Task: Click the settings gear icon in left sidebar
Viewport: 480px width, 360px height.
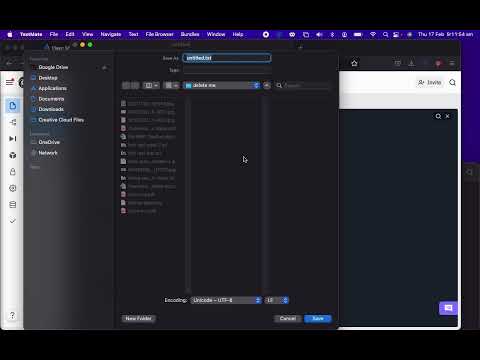Action: coord(13,188)
